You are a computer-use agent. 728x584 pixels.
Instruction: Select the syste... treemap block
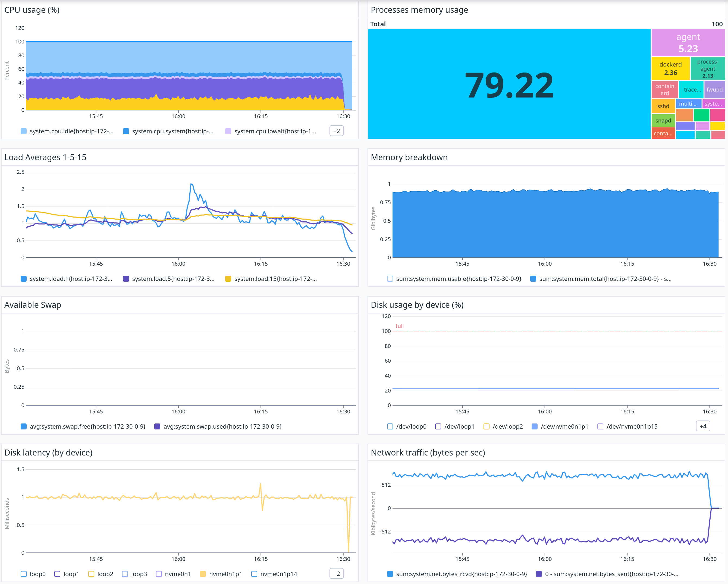coord(714,104)
